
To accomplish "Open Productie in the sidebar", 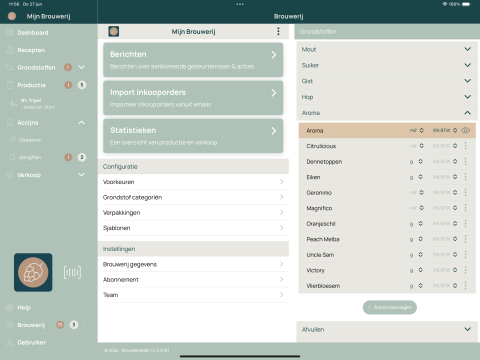I will 32,85.
